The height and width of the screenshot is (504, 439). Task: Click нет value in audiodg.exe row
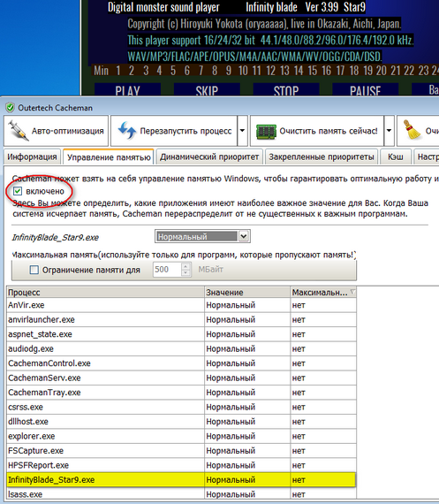299,348
